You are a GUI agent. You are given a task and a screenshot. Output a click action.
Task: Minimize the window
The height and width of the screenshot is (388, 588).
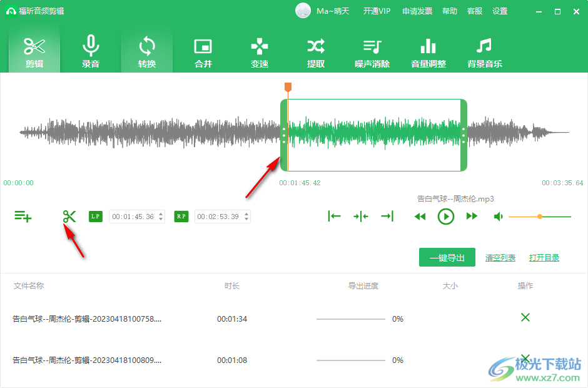(539, 12)
